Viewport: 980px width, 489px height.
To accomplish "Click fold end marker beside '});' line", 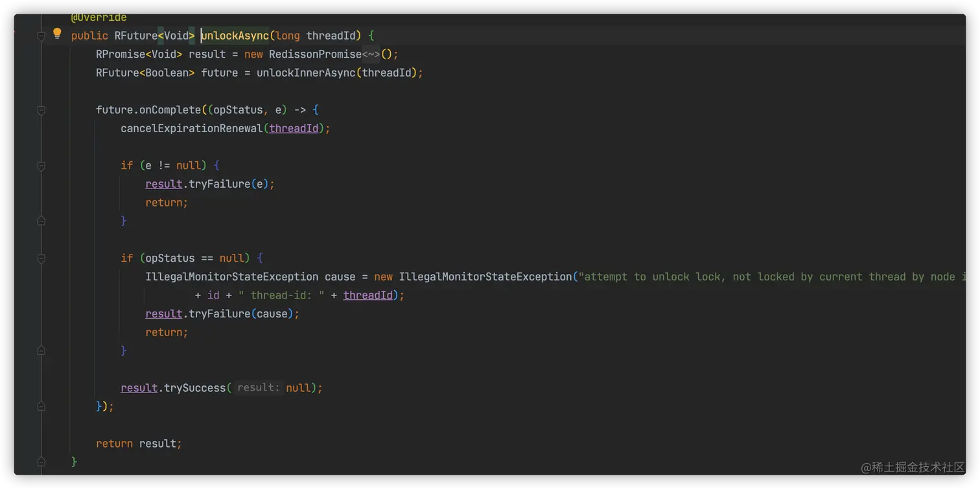I will (41, 406).
